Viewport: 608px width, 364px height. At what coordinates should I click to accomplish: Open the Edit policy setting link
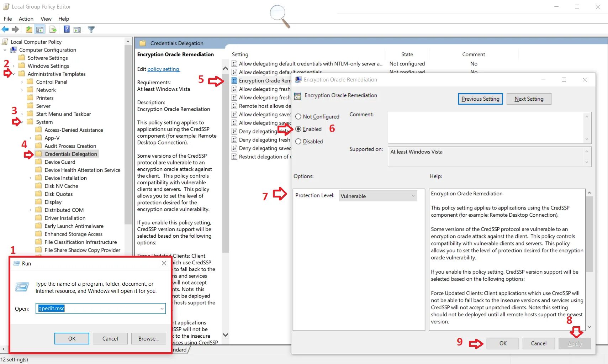coord(163,69)
